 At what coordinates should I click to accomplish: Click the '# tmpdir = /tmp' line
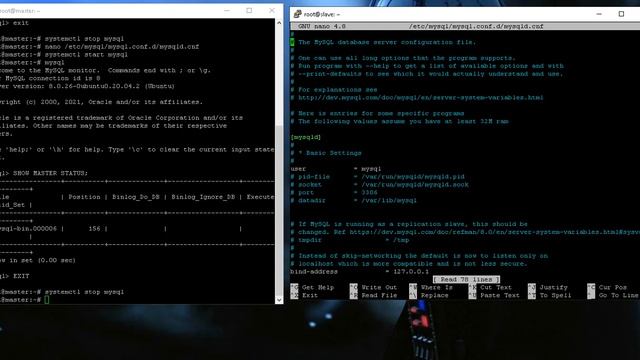[350, 240]
